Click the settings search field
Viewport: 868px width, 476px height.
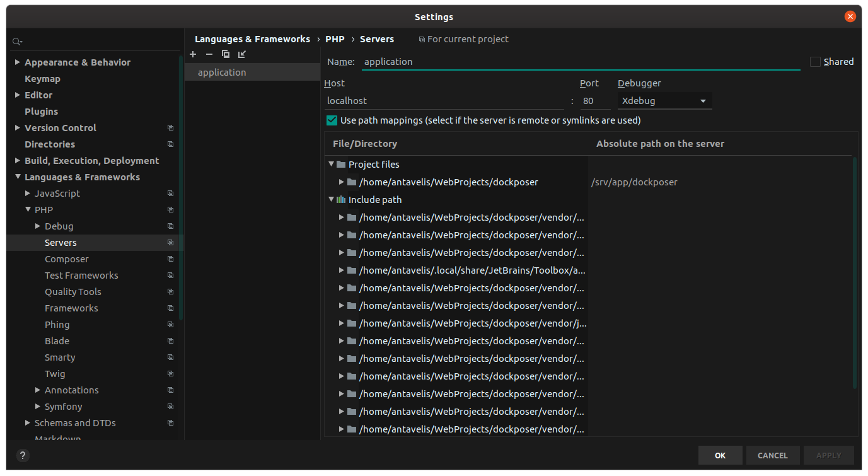95,42
